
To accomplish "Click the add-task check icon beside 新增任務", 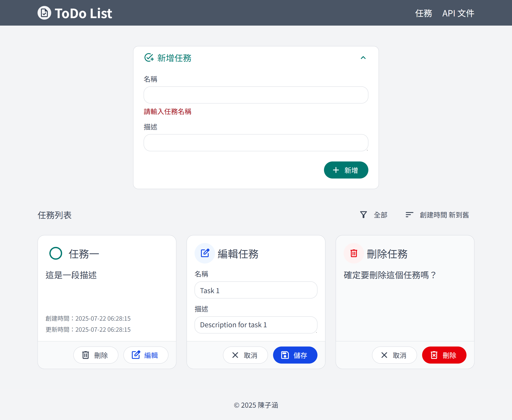I will click(x=149, y=58).
